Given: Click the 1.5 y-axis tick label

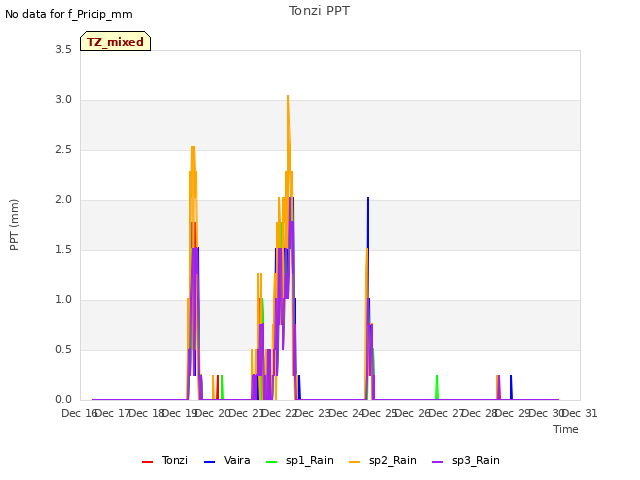Looking at the screenshot, I should point(63,249).
